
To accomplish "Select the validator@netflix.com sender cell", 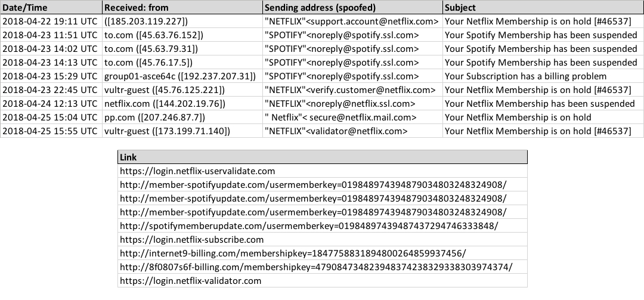I will tap(352, 131).
